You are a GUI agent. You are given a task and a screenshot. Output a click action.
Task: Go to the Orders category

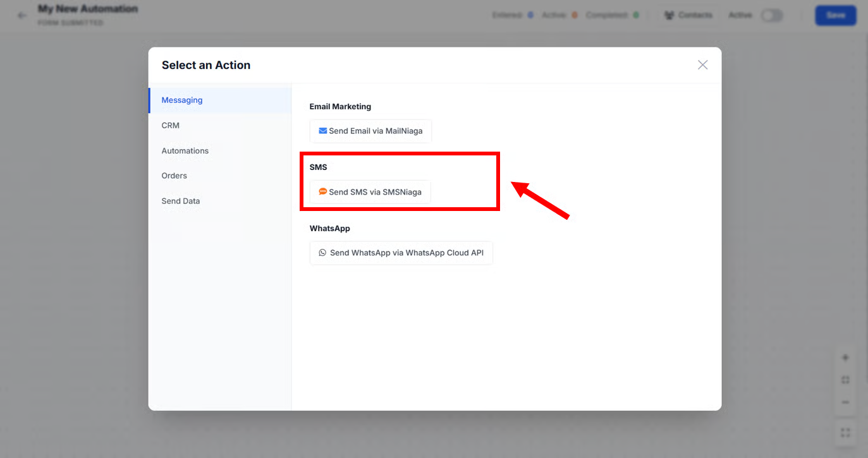tap(174, 176)
